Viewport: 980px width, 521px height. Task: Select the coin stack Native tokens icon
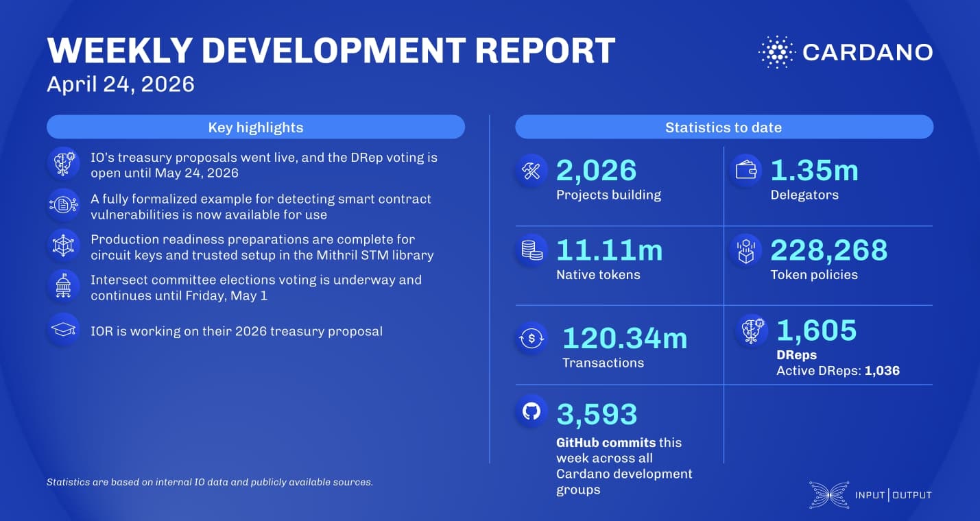[x=531, y=250]
